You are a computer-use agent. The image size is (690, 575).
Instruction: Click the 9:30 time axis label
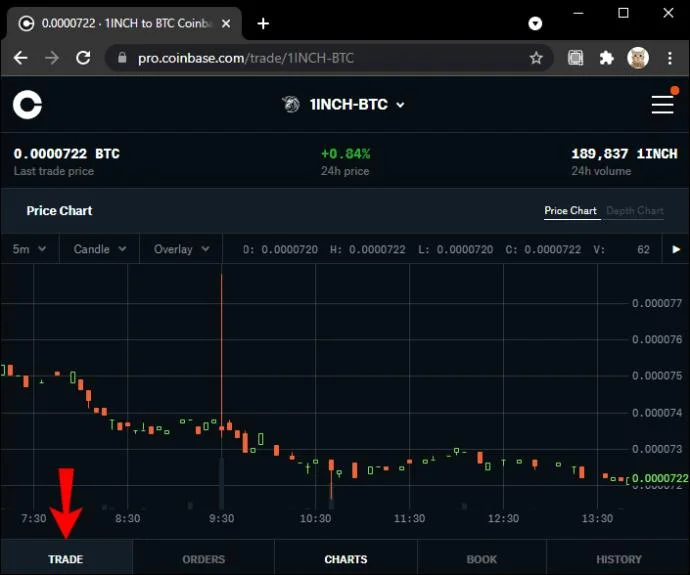221,518
